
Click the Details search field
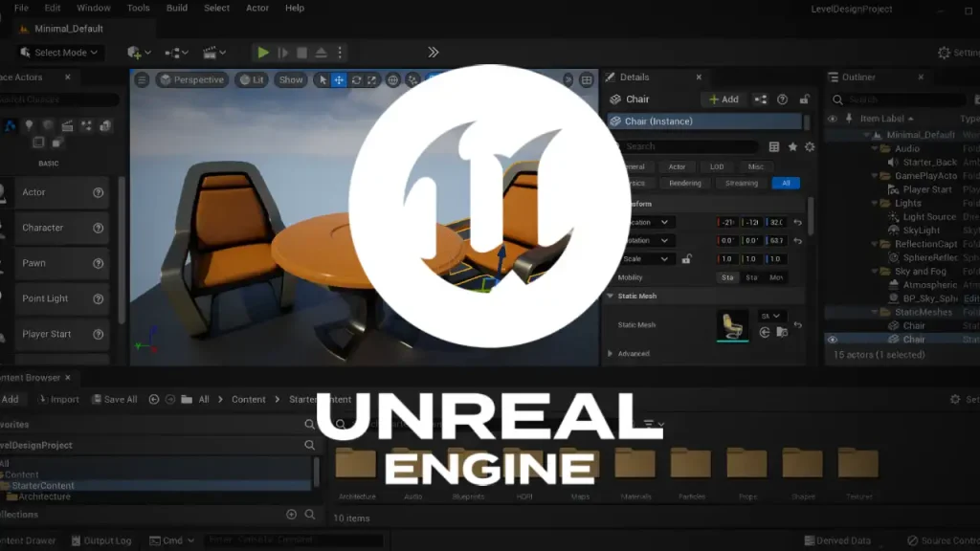coord(684,146)
